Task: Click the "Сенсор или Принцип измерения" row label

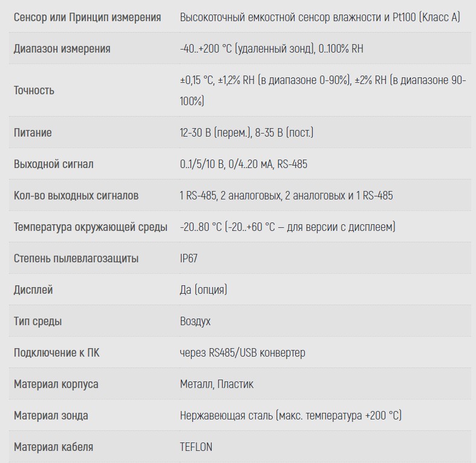Action: [87, 17]
